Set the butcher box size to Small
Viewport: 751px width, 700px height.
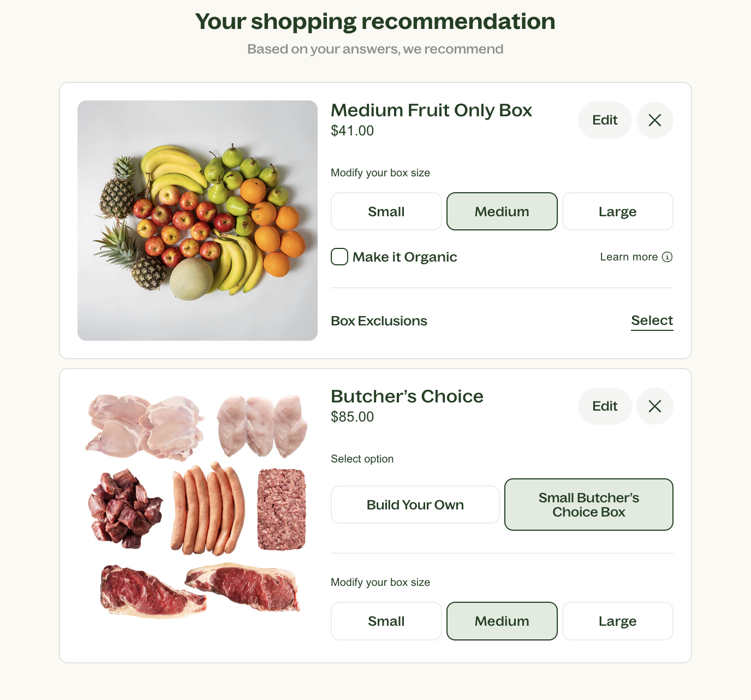(386, 621)
